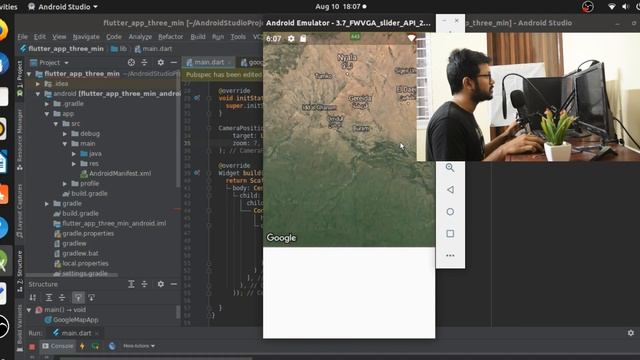Click the stop red square in Run panel
This screenshot has height=360, width=640.
tap(32, 347)
